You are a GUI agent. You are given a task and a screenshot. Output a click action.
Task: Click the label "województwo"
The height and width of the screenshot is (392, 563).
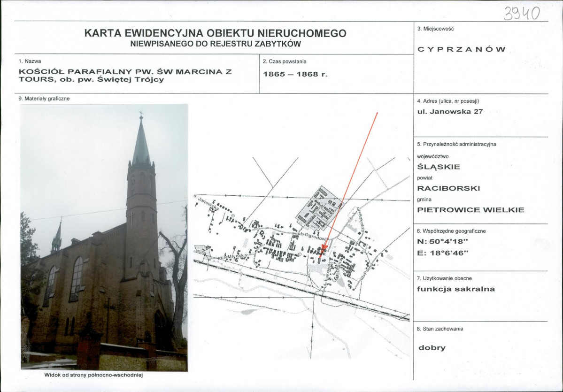point(432,156)
